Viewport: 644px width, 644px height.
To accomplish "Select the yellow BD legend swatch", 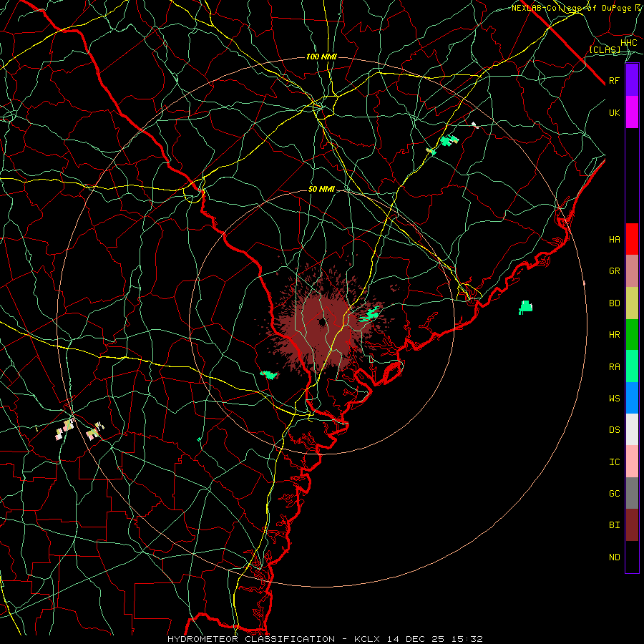I will (632, 303).
